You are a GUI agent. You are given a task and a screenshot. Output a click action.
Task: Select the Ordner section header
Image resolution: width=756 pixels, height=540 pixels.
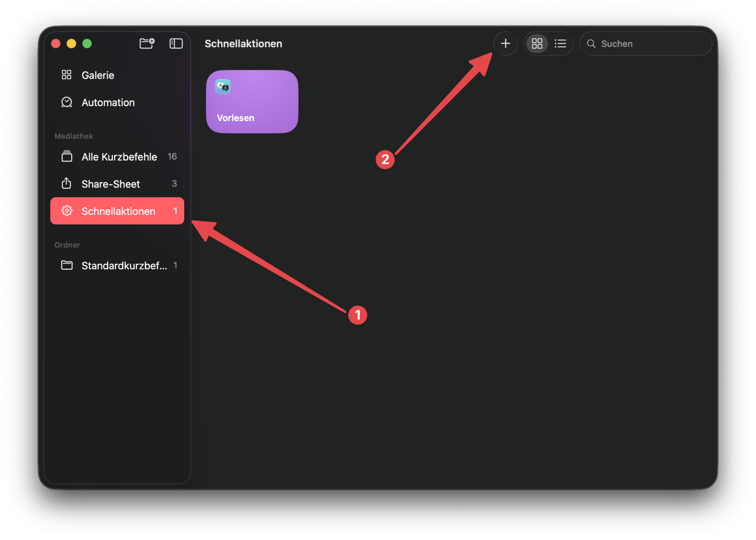67,245
